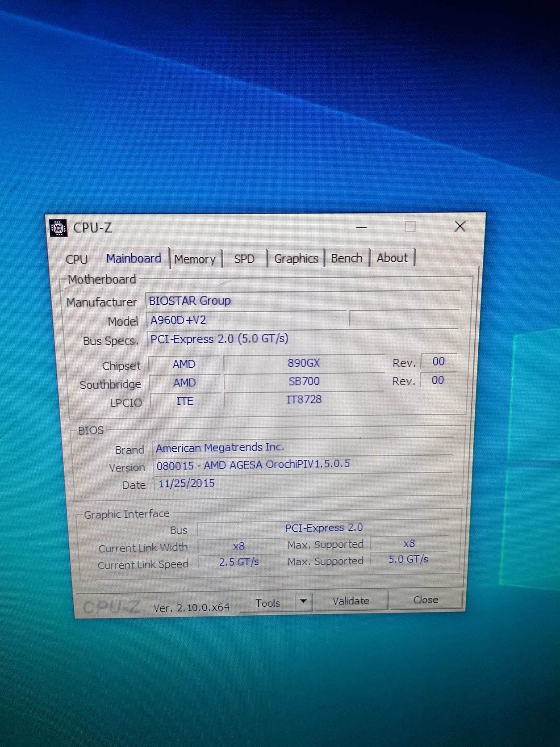Click the PCI-Express 2.0 (5.0 GT/s) bus specs

tap(304, 338)
